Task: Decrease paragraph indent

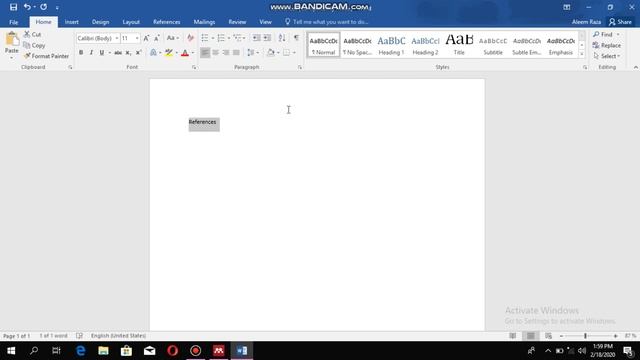Action: [x=256, y=38]
